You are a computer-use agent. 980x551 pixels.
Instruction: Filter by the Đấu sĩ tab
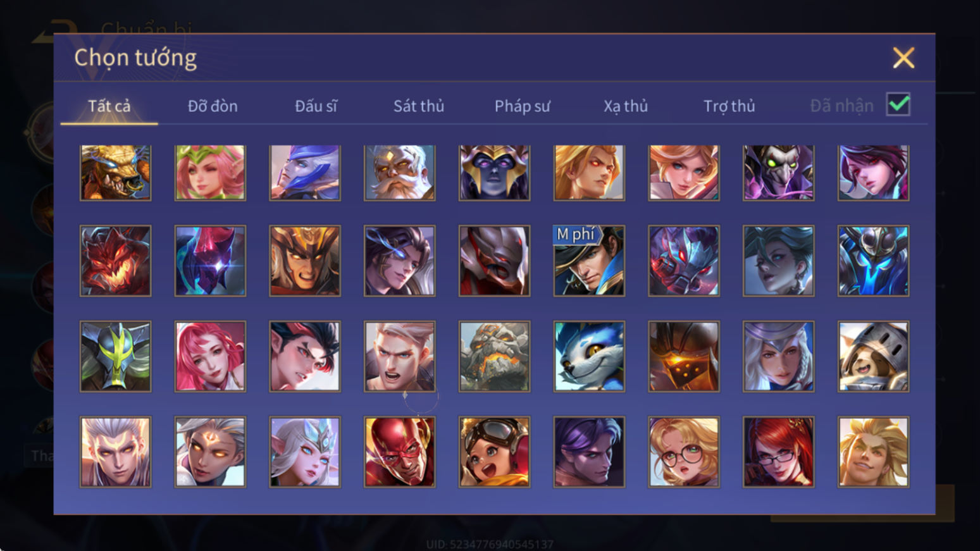[316, 106]
